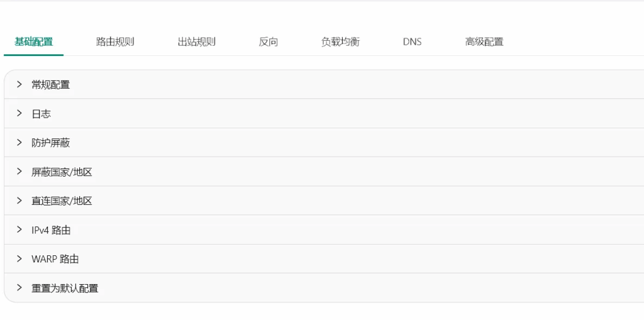Click the 重置为默认配置 section title text

[x=65, y=289]
